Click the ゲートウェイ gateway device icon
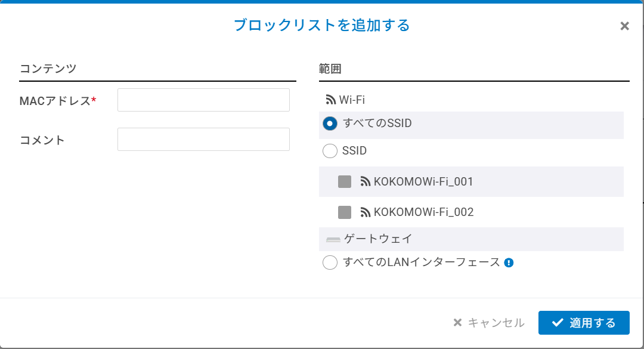644x349 pixels. pyautogui.click(x=333, y=239)
